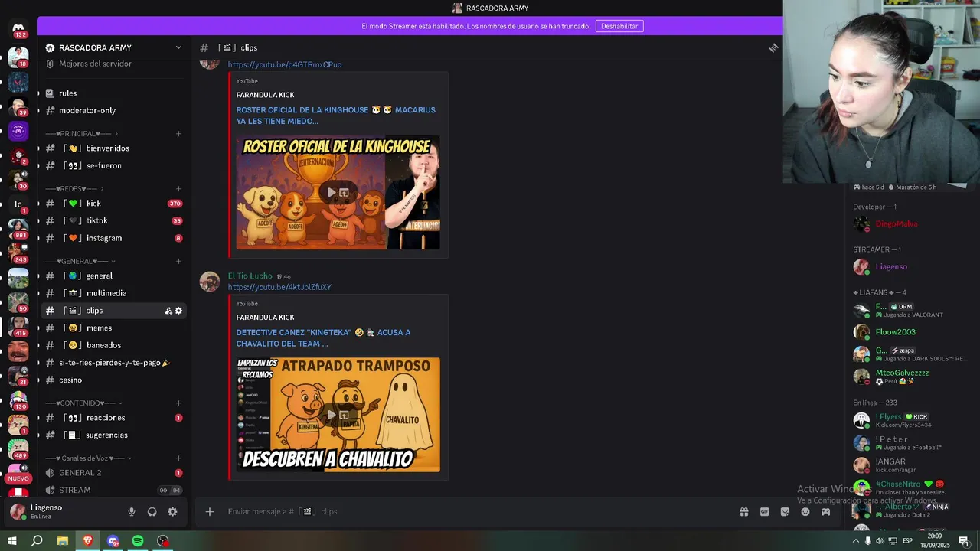The width and height of the screenshot is (980, 551).
Task: Click the plus attachment button in message bar
Action: click(210, 512)
